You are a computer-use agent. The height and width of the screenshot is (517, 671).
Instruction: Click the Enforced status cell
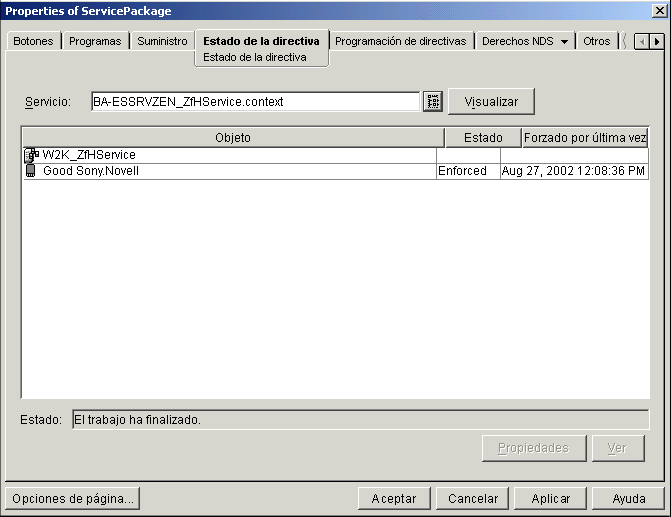(468, 171)
